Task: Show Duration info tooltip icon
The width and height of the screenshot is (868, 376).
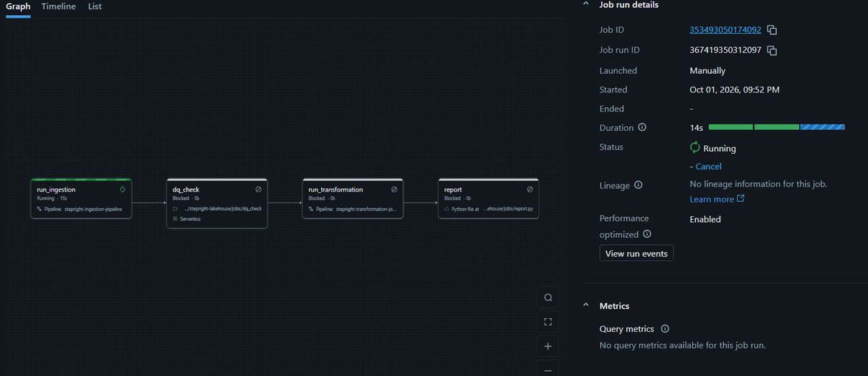Action: click(642, 127)
